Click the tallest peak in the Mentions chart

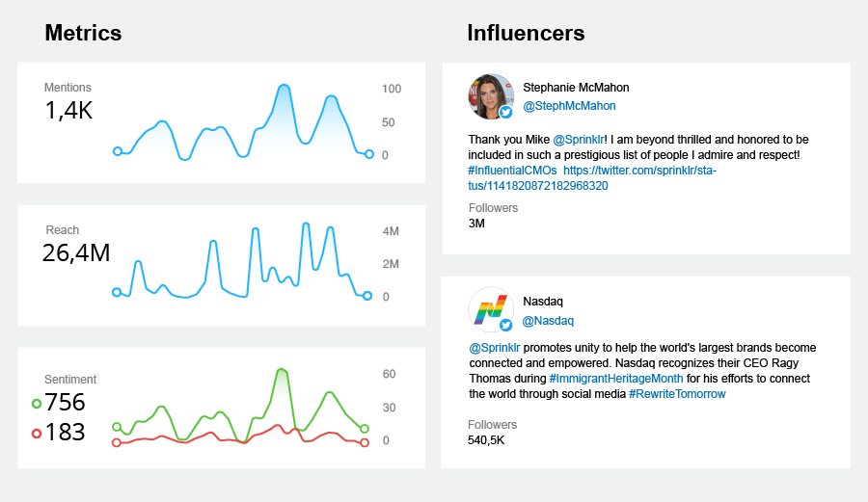click(x=284, y=87)
